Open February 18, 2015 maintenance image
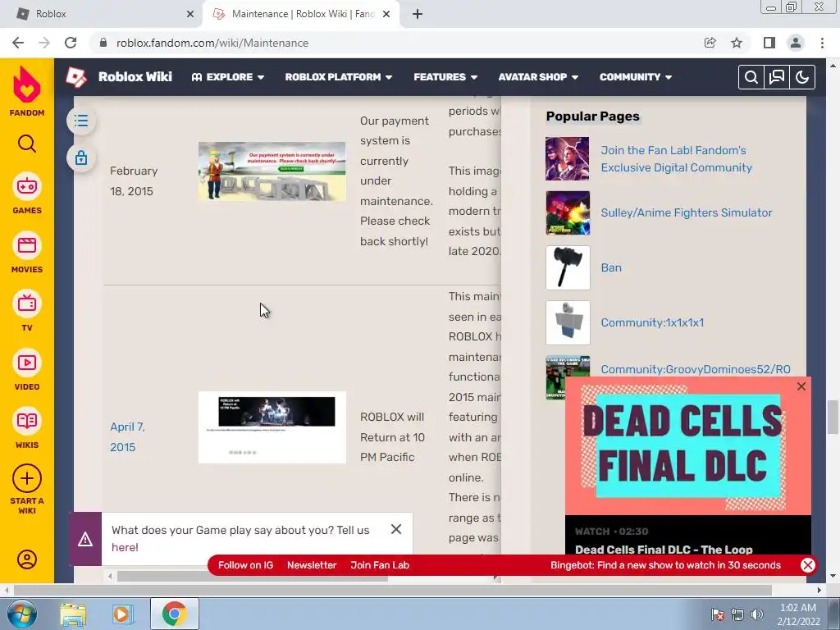Image resolution: width=840 pixels, height=630 pixels. point(272,171)
